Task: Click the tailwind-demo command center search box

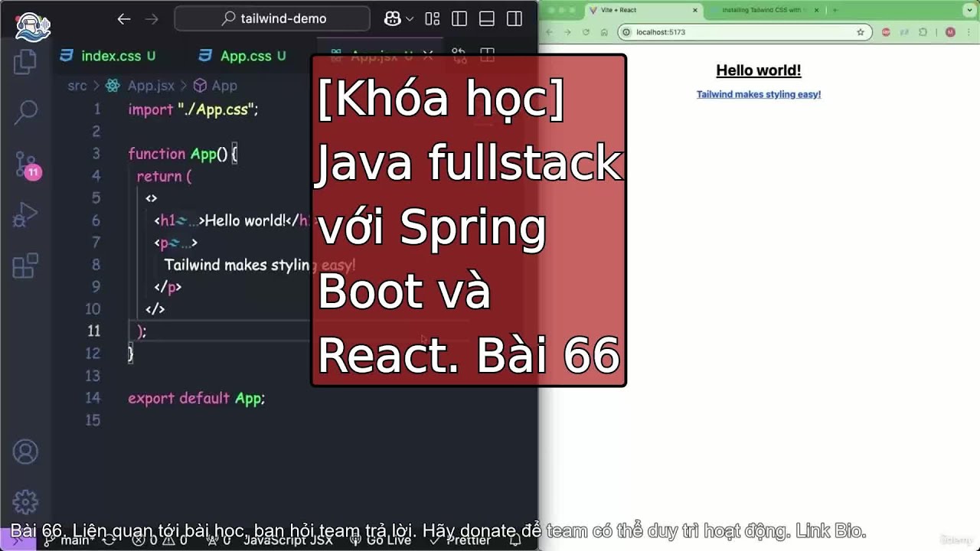Action: tap(273, 19)
